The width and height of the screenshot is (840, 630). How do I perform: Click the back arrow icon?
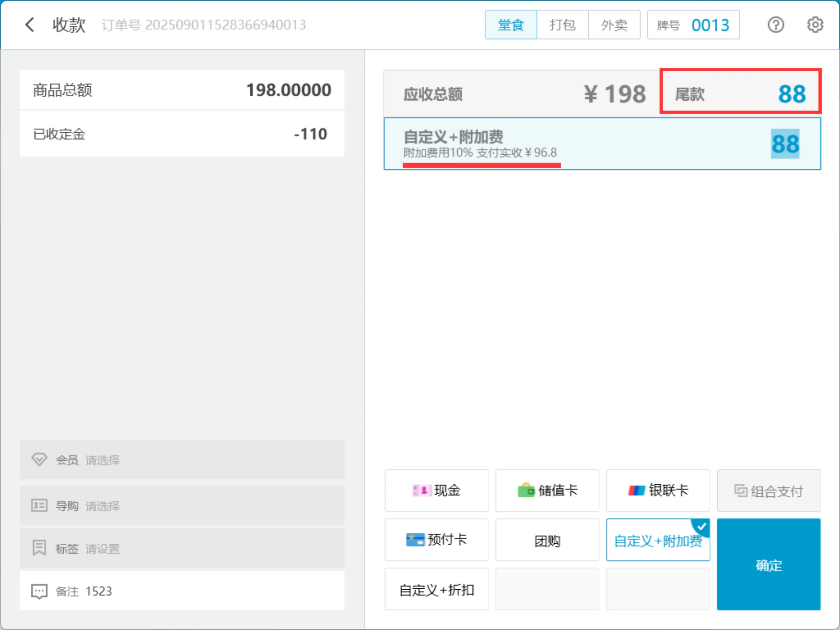tap(30, 25)
